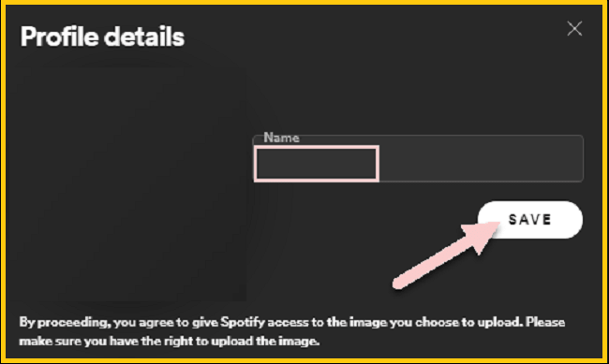The height and width of the screenshot is (364, 609).
Task: Close the Profile details dialog
Action: [574, 28]
